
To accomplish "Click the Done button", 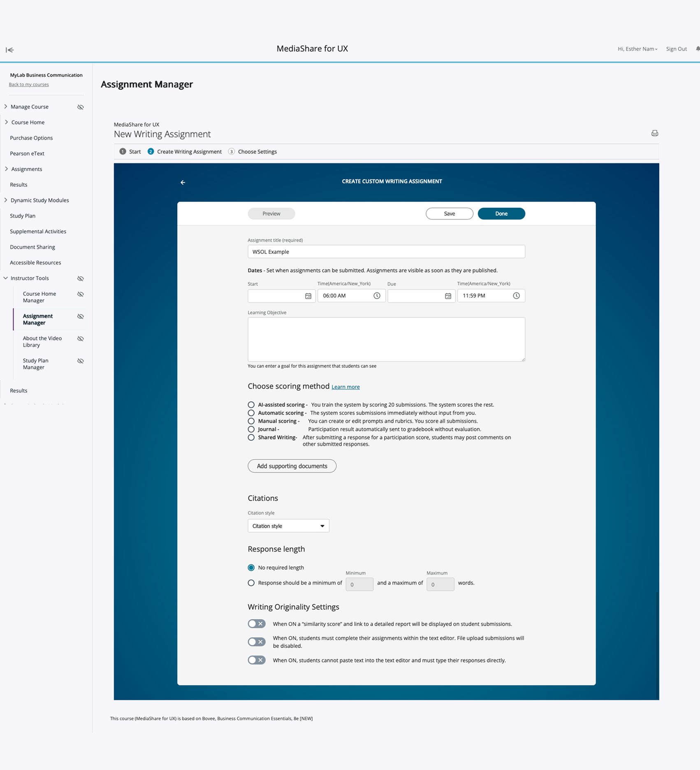I will pos(501,214).
